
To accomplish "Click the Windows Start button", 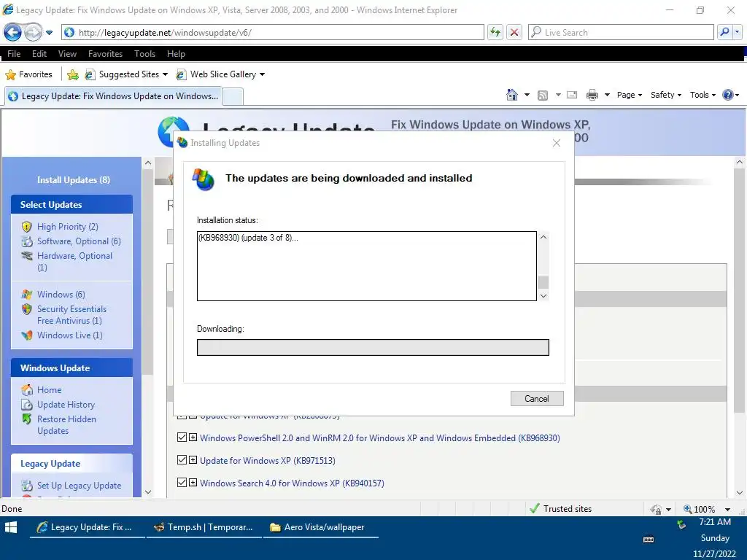I will 11,528.
